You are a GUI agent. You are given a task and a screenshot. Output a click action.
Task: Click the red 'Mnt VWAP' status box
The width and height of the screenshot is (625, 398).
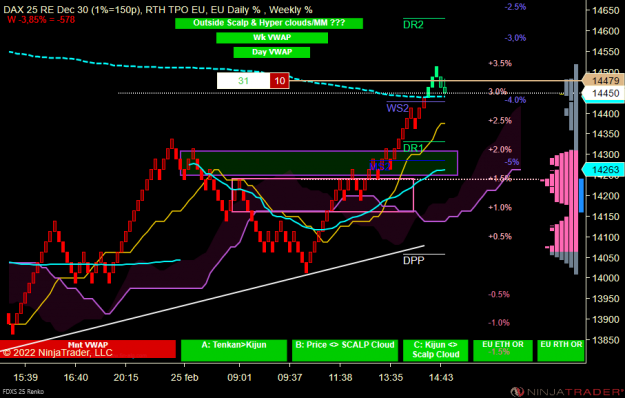click(88, 349)
